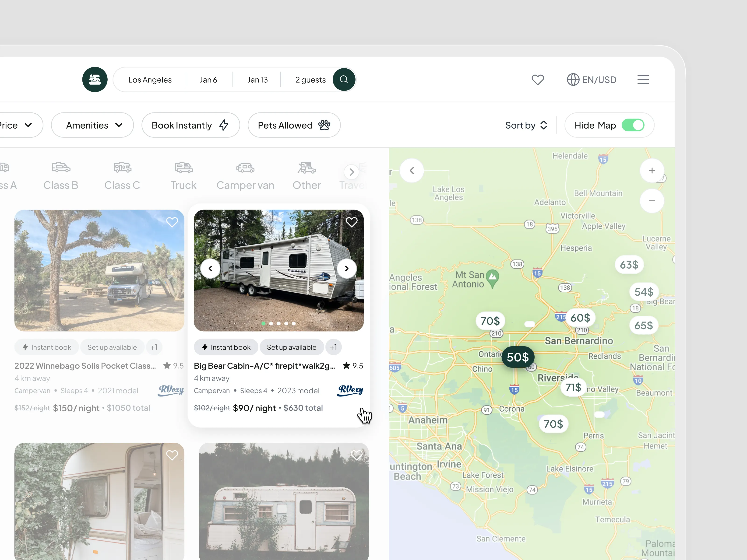The image size is (747, 560).
Task: Favorite the Winnebago Solis listing
Action: tap(172, 222)
